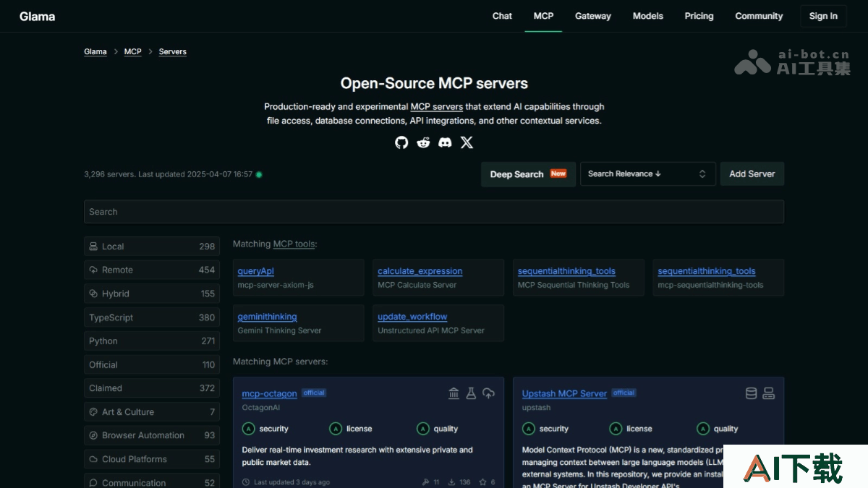Click the Glama logo in header
Image resolution: width=868 pixels, height=488 pixels.
pos(37,16)
